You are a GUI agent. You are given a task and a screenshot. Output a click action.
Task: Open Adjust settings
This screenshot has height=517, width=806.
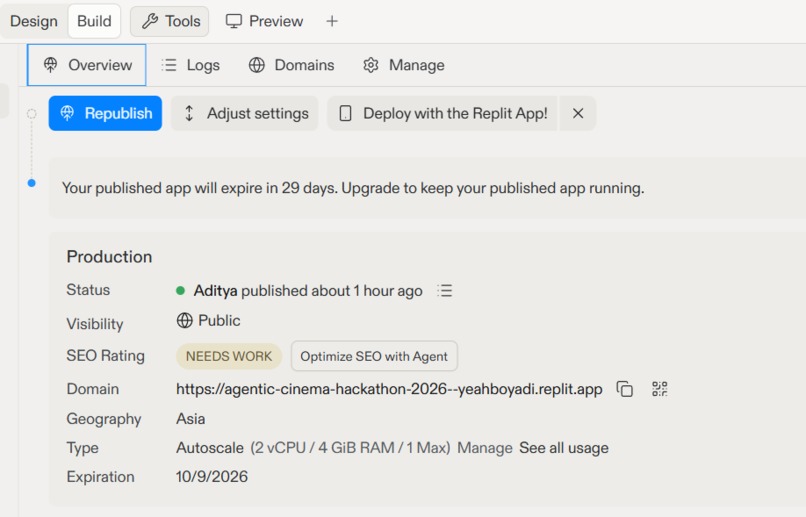pos(245,113)
